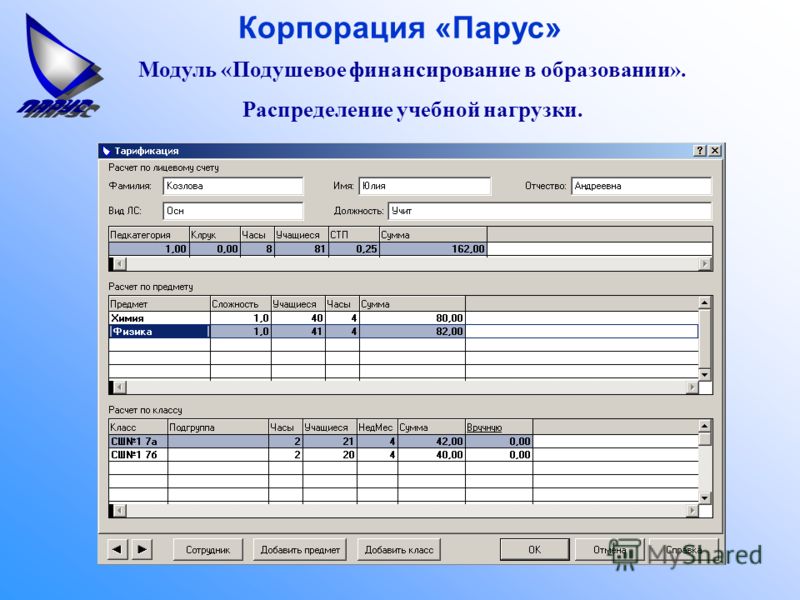Screen dimensions: 800x600
Task: Click the 80,00 sum for Химия
Action: coord(412,318)
